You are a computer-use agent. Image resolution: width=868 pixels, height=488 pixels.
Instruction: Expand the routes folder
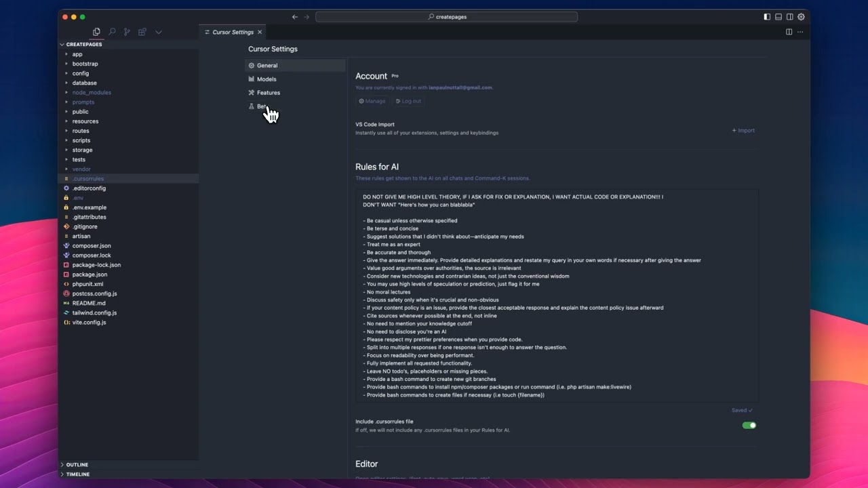tap(128, 131)
